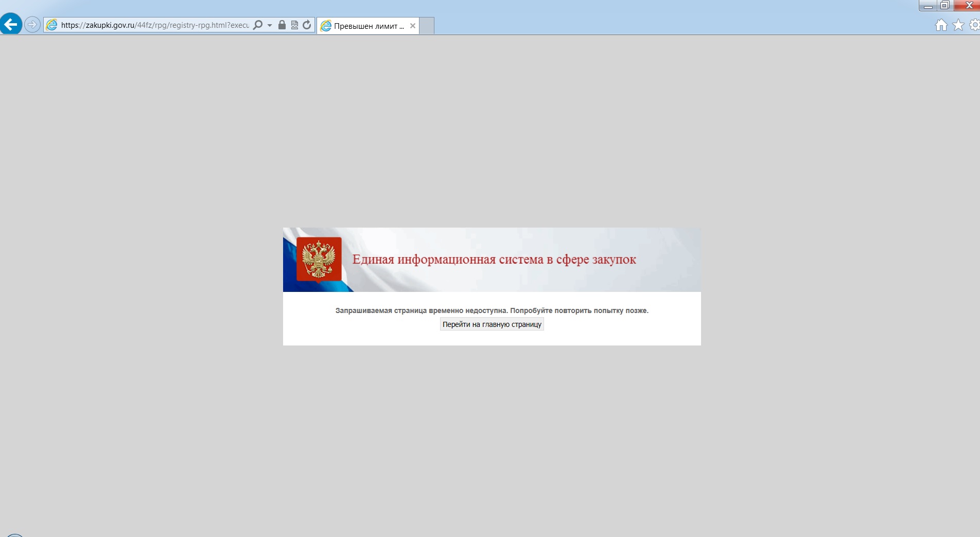The width and height of the screenshot is (980, 537).
Task: Click the zakupki.gov.ru URL address field
Action: click(x=155, y=25)
